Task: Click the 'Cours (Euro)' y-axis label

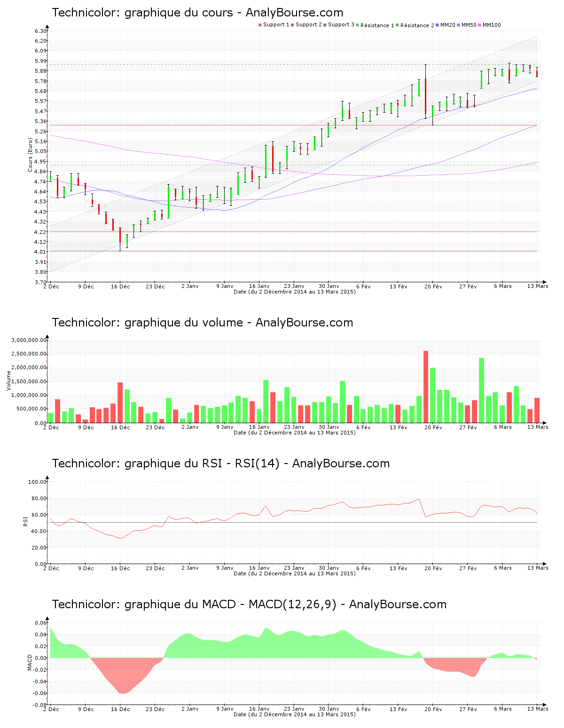Action: coord(31,155)
